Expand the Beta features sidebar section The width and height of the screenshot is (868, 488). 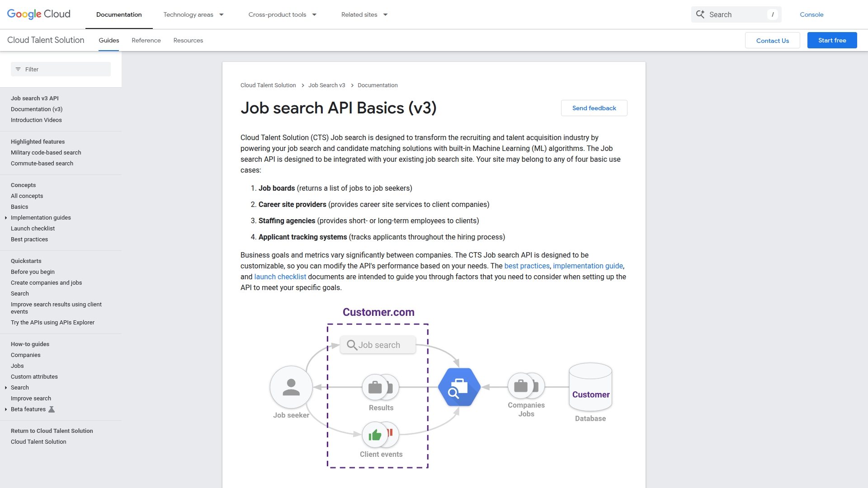coord(5,409)
